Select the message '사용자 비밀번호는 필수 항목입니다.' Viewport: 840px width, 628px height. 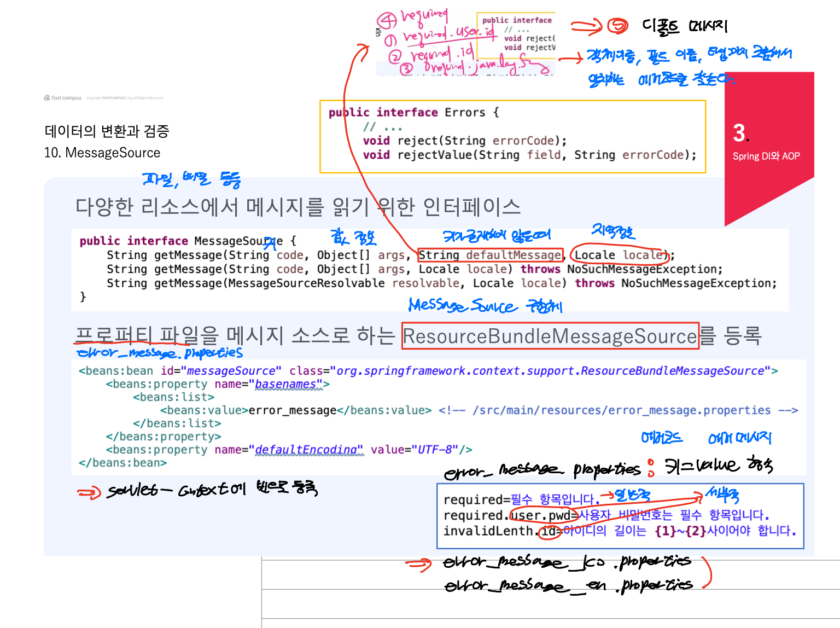point(674,515)
